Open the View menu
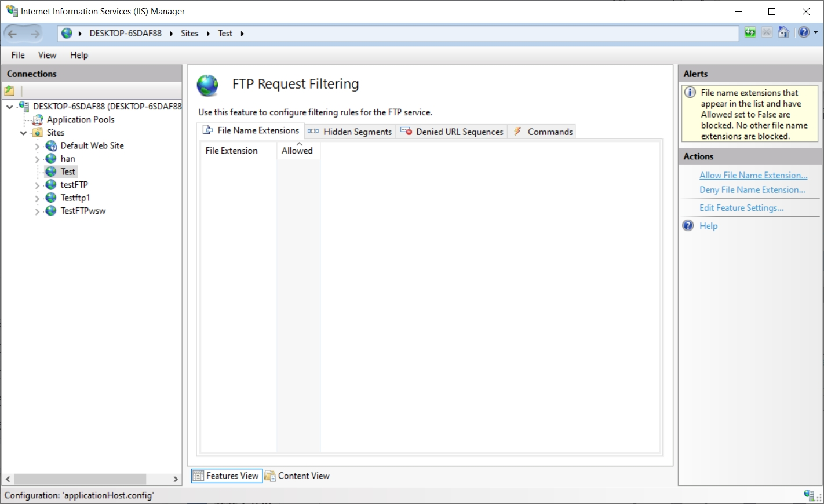The width and height of the screenshot is (824, 504). point(47,55)
